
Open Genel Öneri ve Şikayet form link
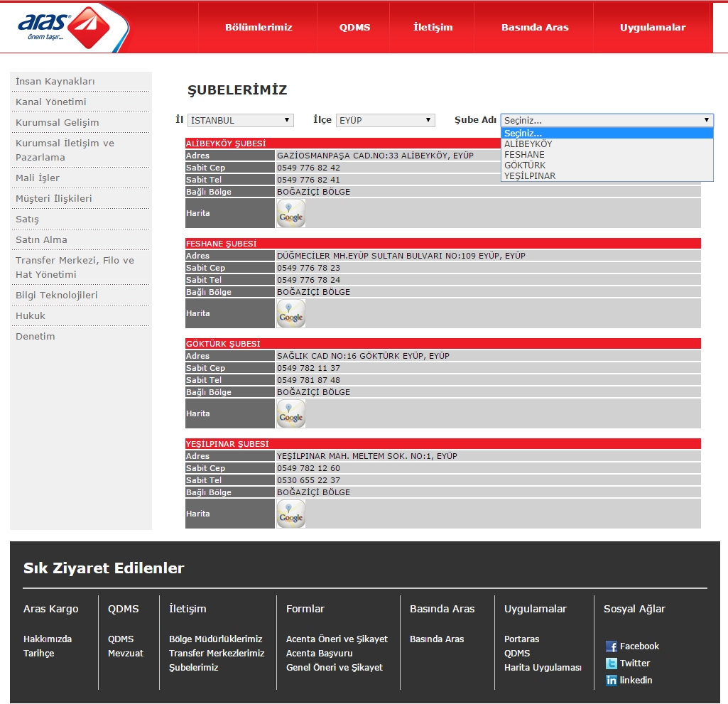tap(335, 667)
